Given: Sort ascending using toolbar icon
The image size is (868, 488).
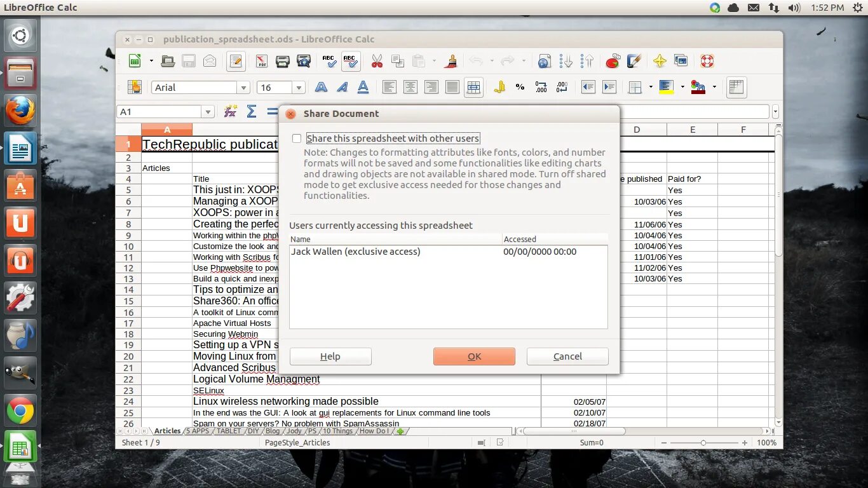Looking at the screenshot, I should pos(566,61).
